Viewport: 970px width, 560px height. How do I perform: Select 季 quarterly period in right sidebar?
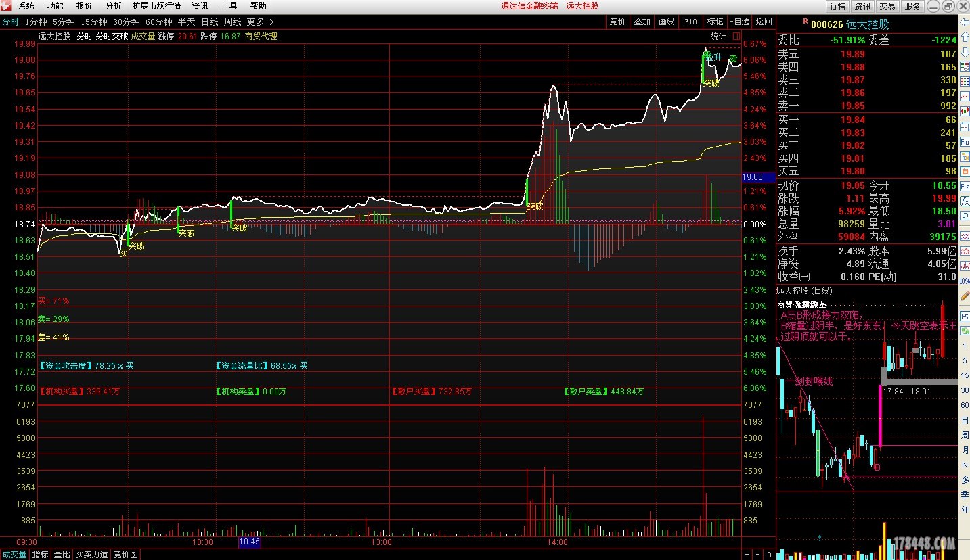point(965,494)
